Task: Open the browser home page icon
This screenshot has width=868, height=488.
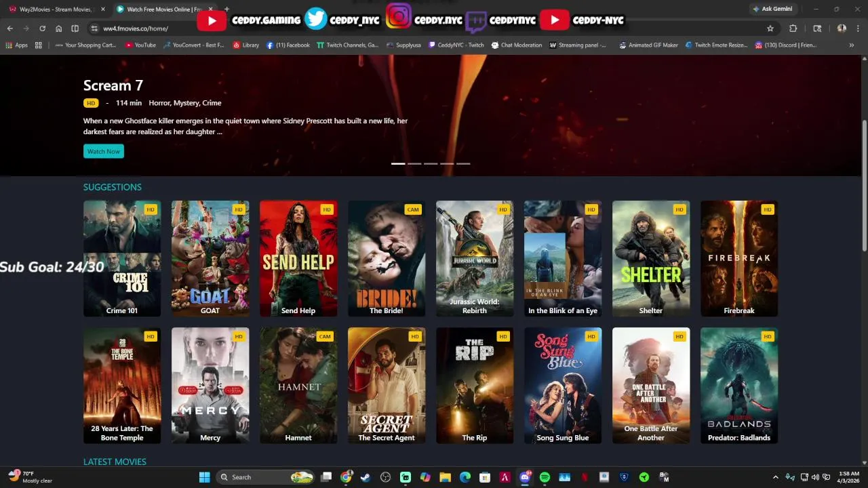Action: coord(58,28)
